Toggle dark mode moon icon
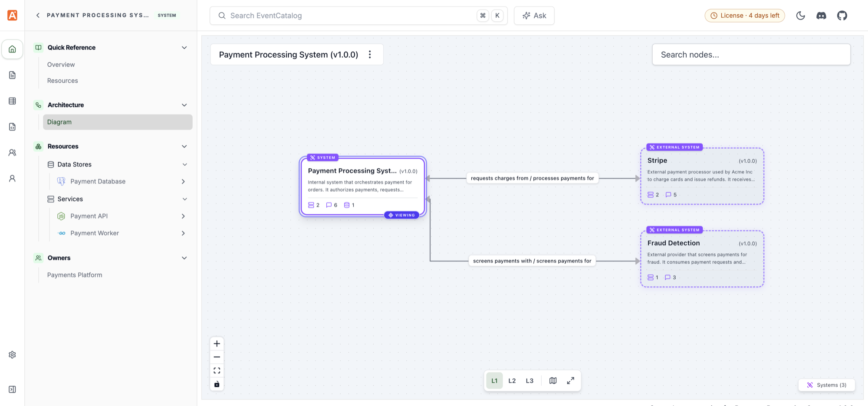Screen dimensions: 868x406 [x=801, y=16]
